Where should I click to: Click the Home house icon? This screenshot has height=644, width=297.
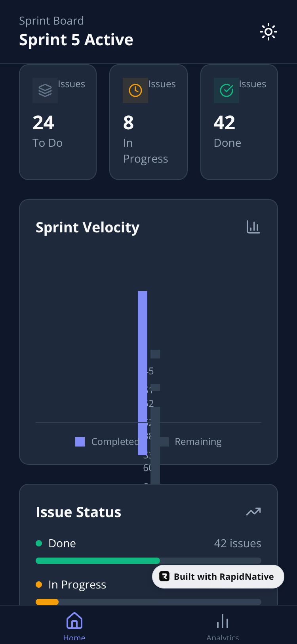coord(74,621)
